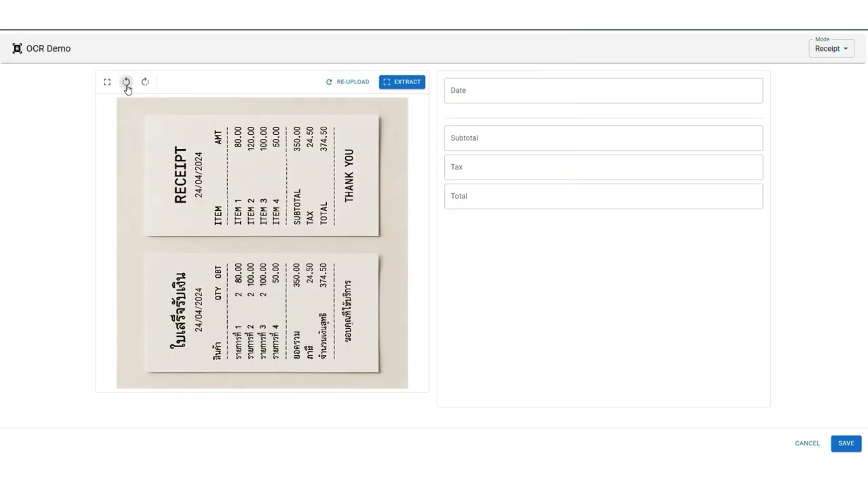Click the RE-UPLOAD button
The height and width of the screenshot is (488, 868).
click(348, 82)
